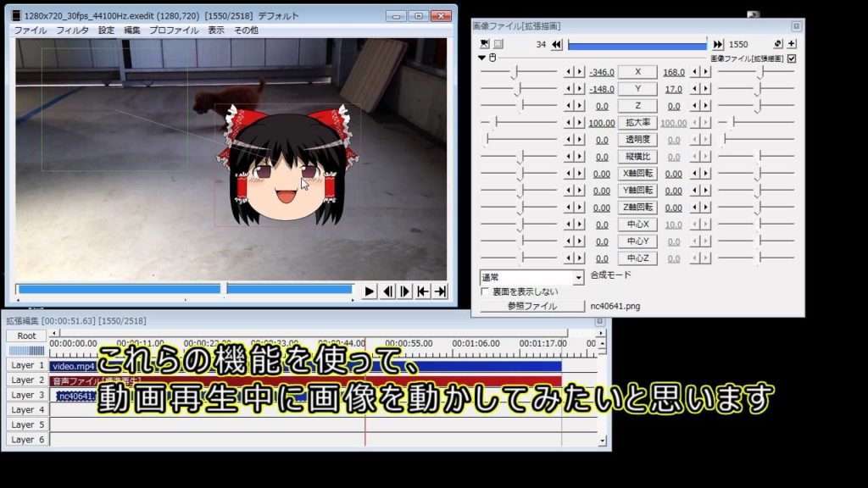Uncheck the 画像ファイル[拡張描画] checkbox

pyautogui.click(x=792, y=58)
